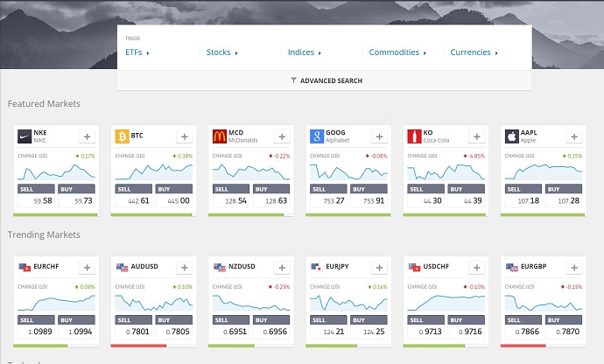
Task: Buy AAPL at 107.28
Action: [x=564, y=196]
